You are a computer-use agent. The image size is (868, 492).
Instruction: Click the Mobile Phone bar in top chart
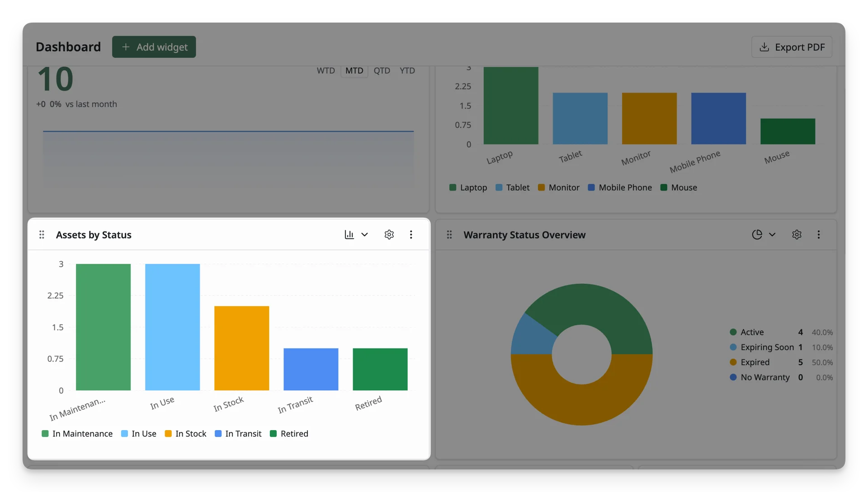pos(718,119)
